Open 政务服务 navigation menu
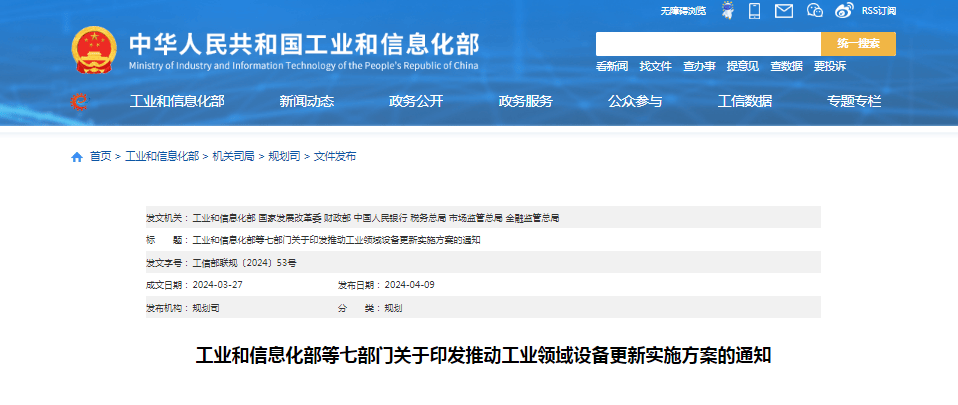Screen dimensions: 958x405 point(525,101)
